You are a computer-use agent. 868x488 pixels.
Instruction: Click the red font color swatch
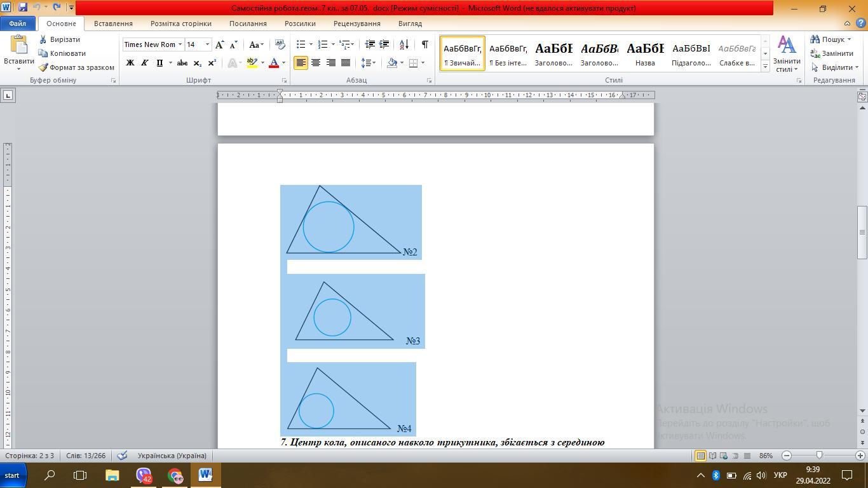click(x=274, y=63)
